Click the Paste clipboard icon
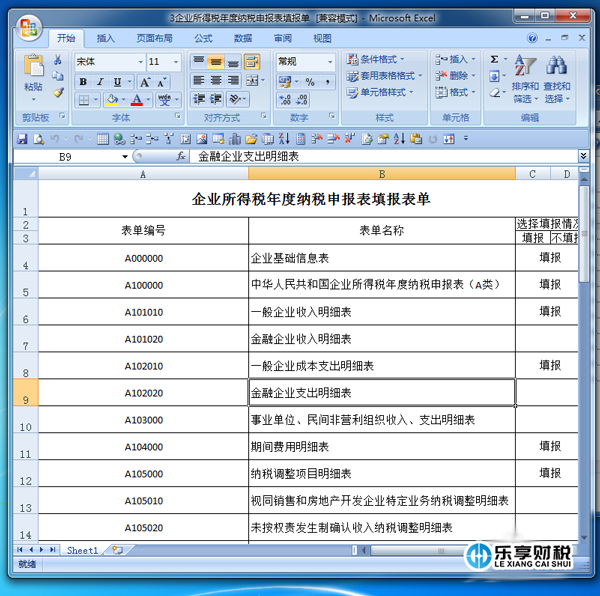Image resolution: width=600 pixels, height=596 pixels. click(33, 66)
